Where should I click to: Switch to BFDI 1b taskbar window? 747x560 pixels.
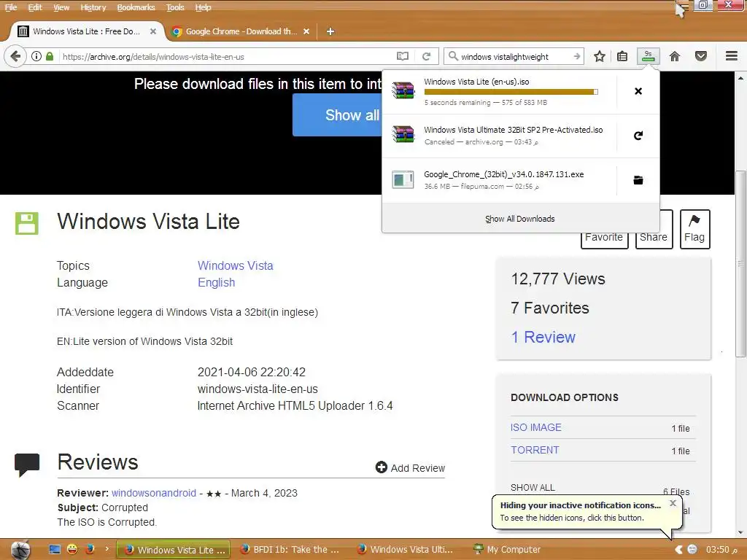(290, 550)
